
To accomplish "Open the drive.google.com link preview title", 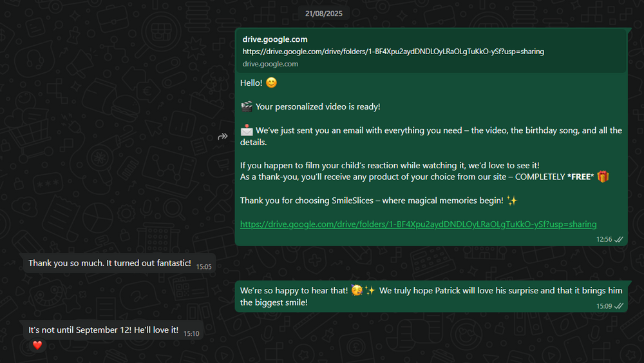I will [275, 39].
